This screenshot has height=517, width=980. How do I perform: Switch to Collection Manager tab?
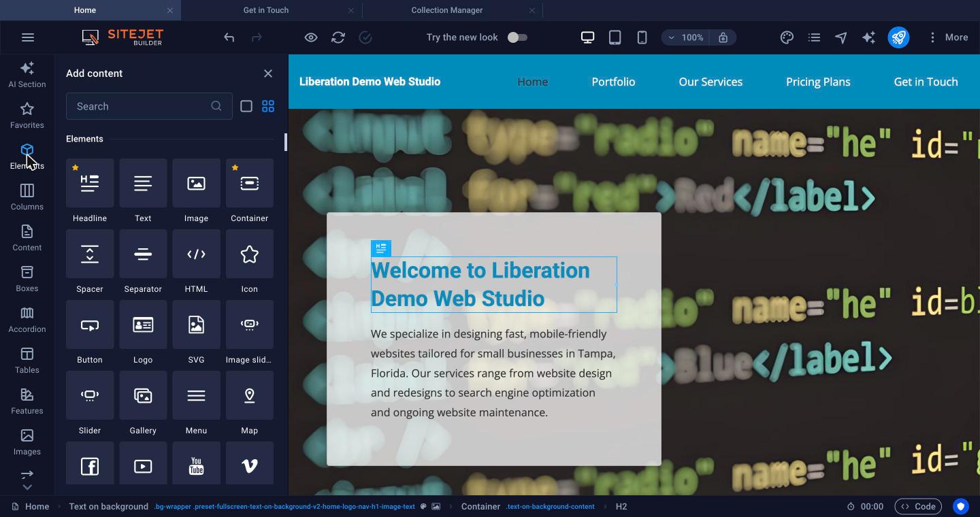pos(447,10)
